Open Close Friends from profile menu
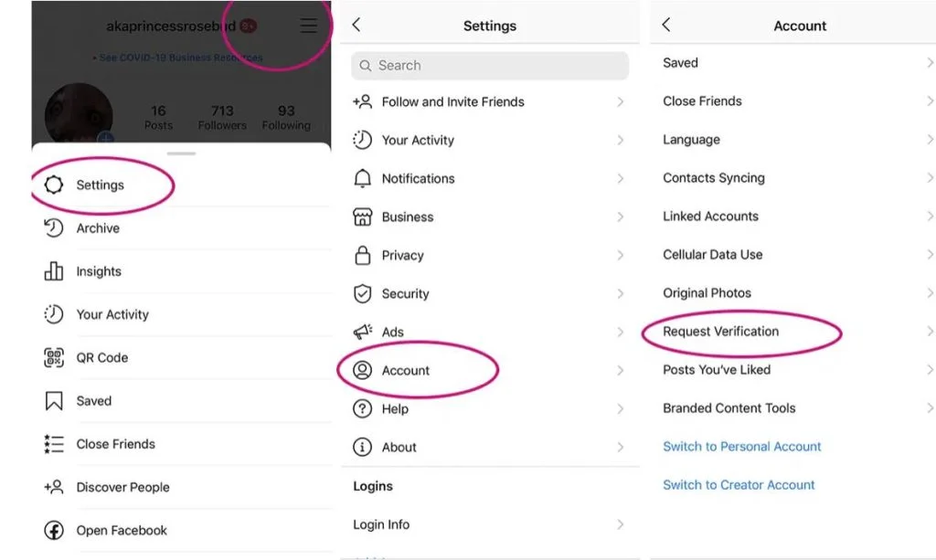The height and width of the screenshot is (560, 936). click(x=115, y=444)
